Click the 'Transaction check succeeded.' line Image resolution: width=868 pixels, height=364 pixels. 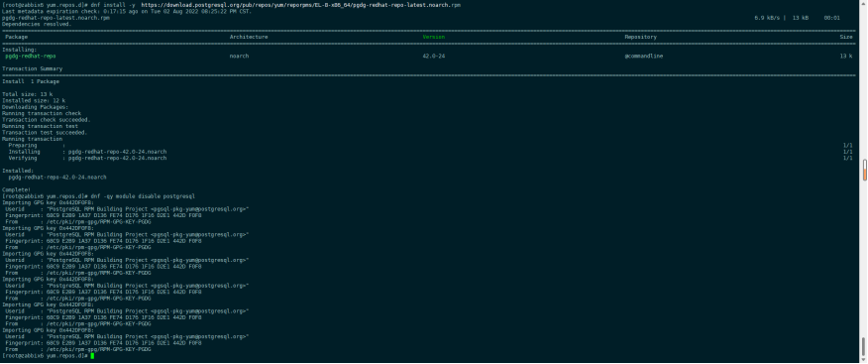coord(46,120)
